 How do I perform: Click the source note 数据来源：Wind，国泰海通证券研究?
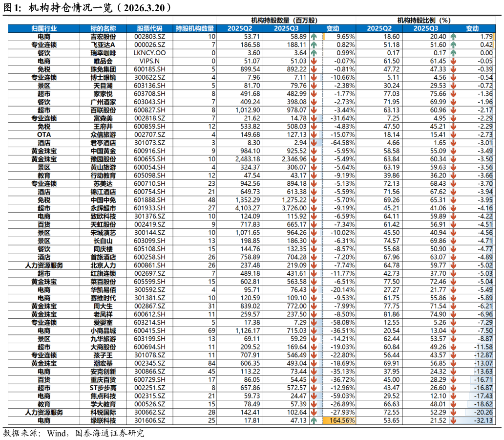(x=74, y=433)
